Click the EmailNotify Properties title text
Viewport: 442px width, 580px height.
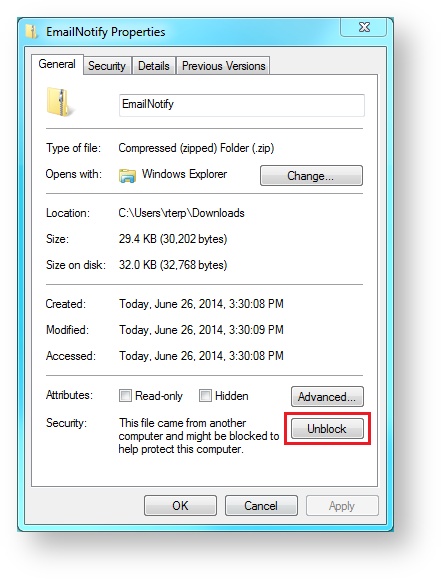(x=105, y=32)
